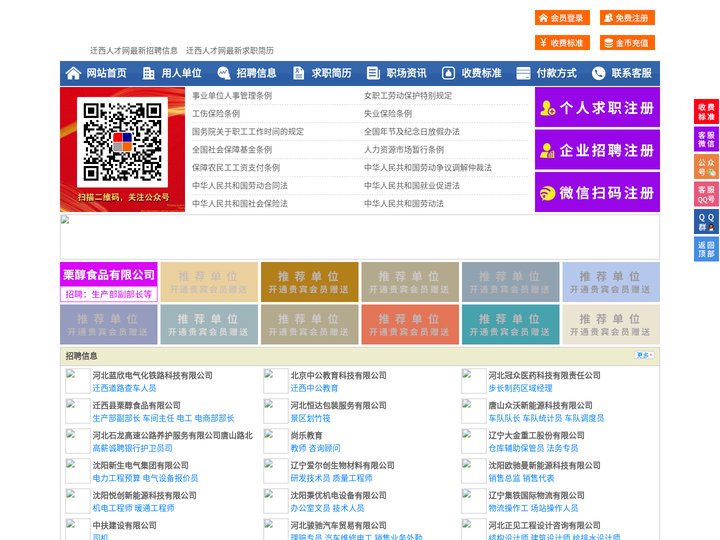Viewport: 720px width, 540px height.
Task: Click the QQ群 sidebar icon
Action: (706, 222)
